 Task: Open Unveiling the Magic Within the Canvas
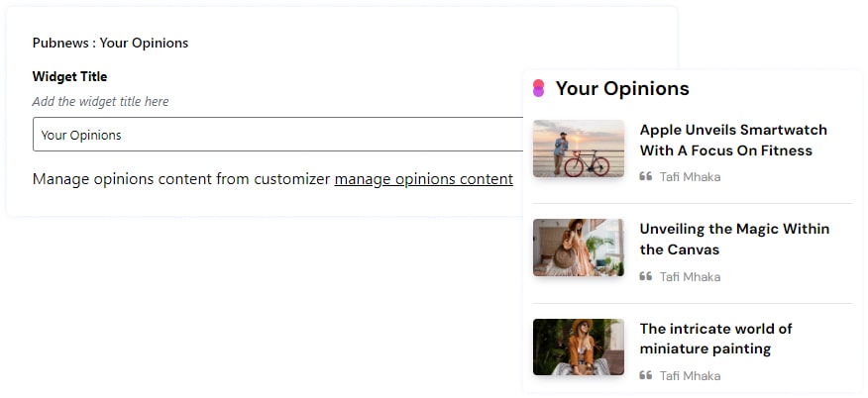click(x=734, y=239)
